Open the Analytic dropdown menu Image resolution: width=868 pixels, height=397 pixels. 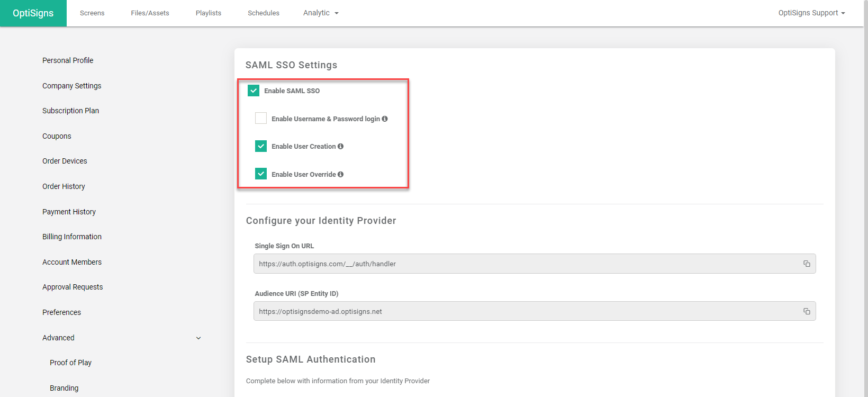coord(321,13)
